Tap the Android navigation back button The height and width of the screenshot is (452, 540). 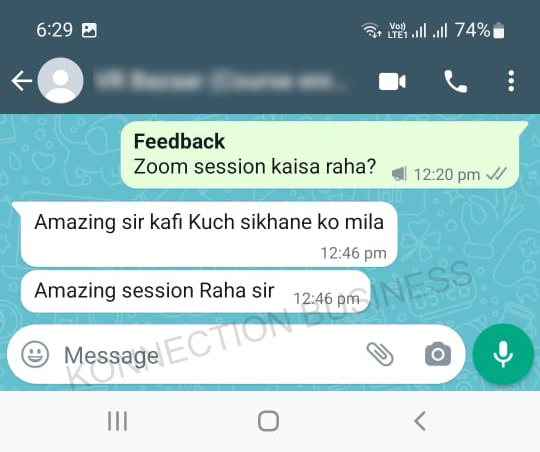[420, 421]
